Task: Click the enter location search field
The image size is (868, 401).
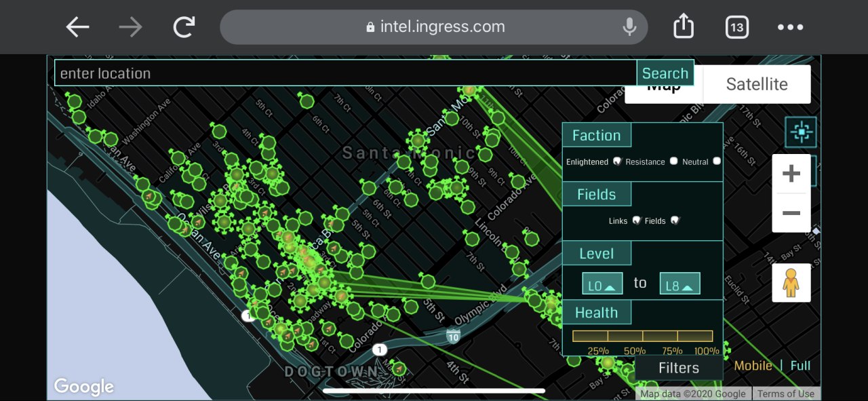Action: (x=345, y=73)
